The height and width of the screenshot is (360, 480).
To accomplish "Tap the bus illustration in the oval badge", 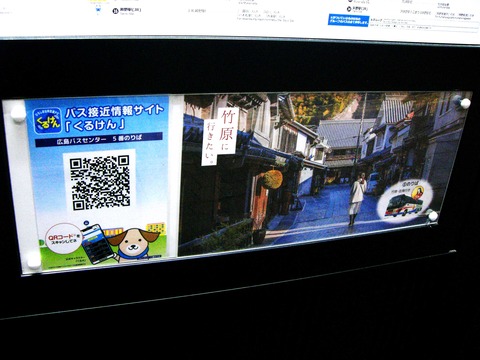I will tap(403, 206).
